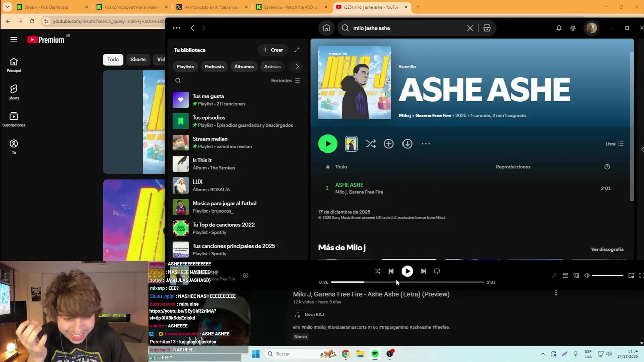Open Musica para jugar al futbol playlist
This screenshot has height=362, width=644.
[x=236, y=207]
